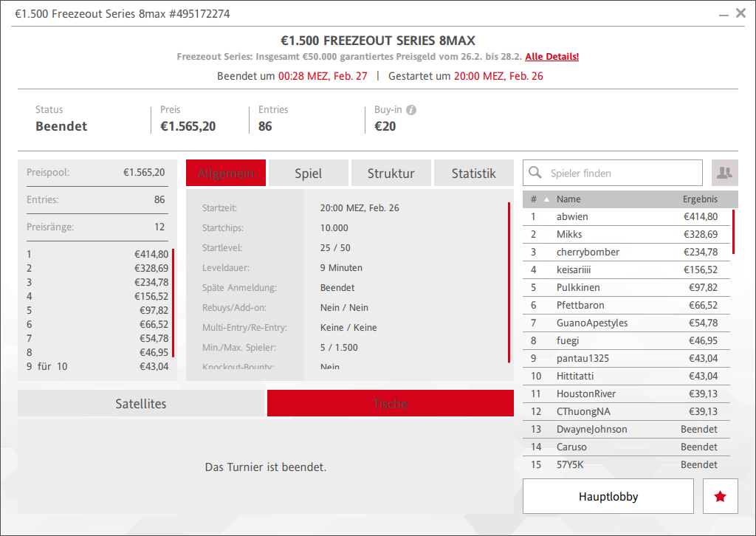Viewport: 756px width, 536px height.
Task: Click first place payout €414,80 in payout list
Action: point(151,254)
